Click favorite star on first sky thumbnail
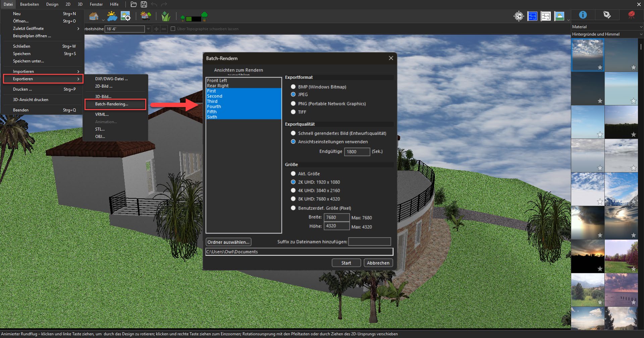This screenshot has height=338, width=644. coord(600,67)
